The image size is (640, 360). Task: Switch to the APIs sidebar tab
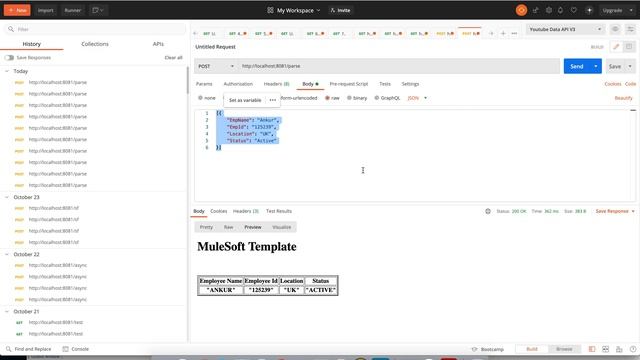(158, 44)
